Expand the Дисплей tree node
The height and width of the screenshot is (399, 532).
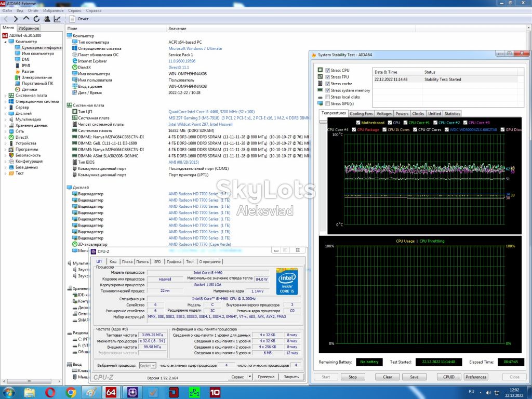[5, 114]
